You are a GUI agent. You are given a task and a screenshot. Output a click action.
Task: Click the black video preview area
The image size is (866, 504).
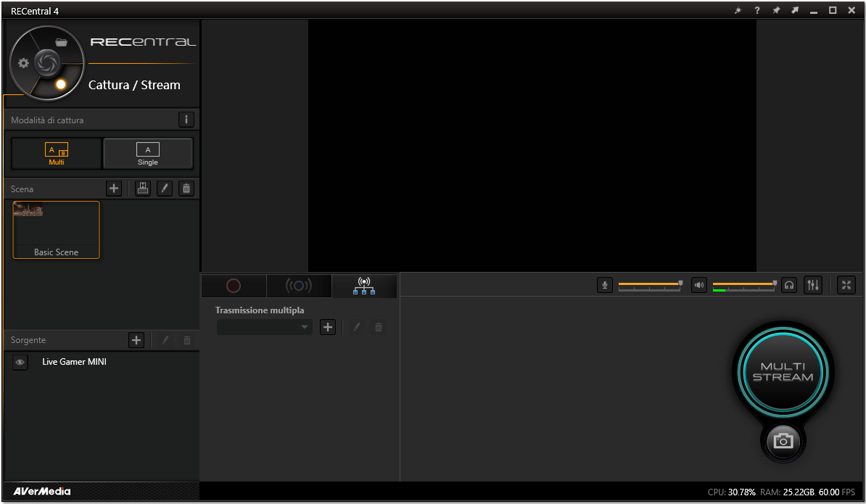click(x=532, y=146)
